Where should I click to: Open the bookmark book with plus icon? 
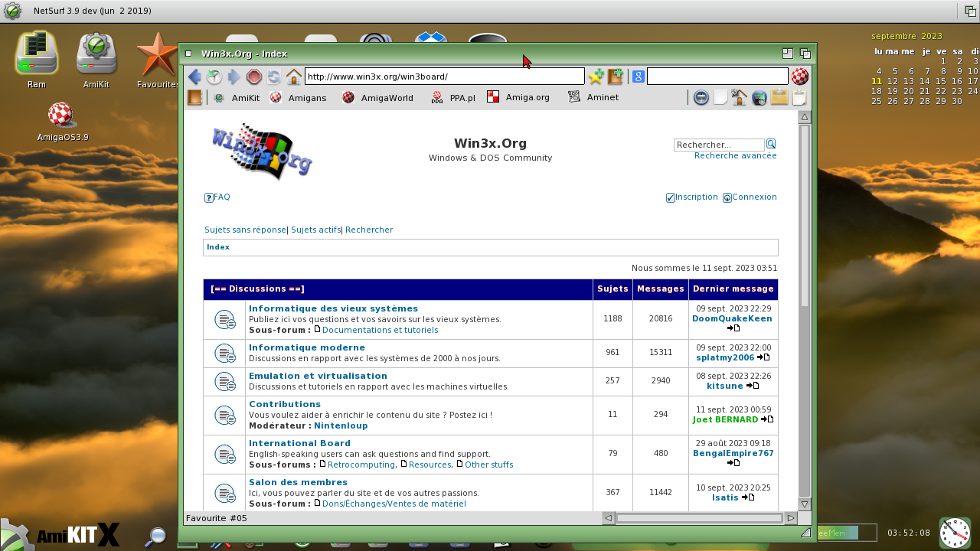(616, 77)
